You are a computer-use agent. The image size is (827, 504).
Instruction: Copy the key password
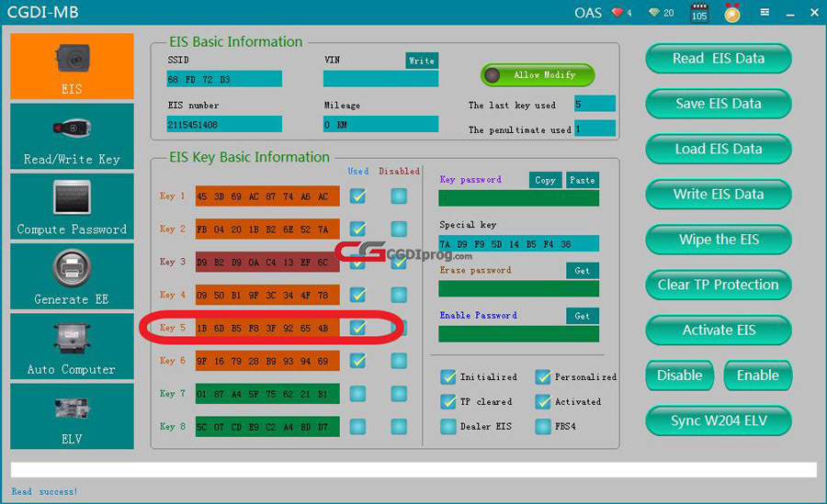pyautogui.click(x=545, y=180)
